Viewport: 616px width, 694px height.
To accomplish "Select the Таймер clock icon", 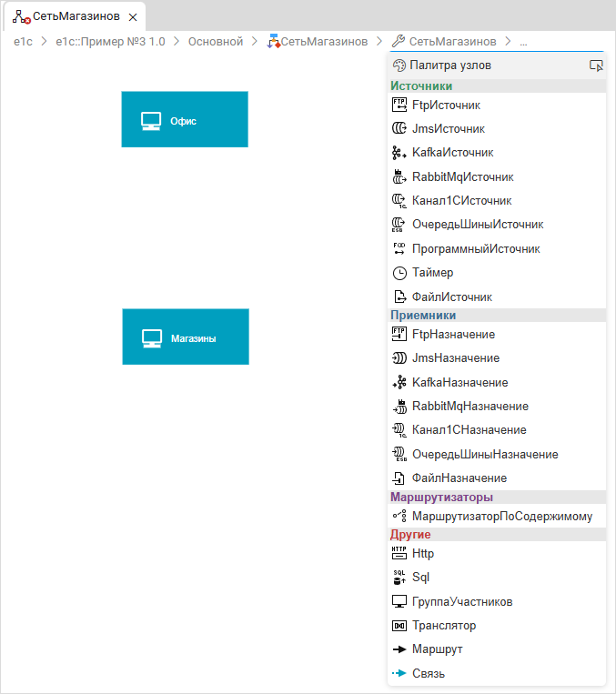I will tap(398, 273).
